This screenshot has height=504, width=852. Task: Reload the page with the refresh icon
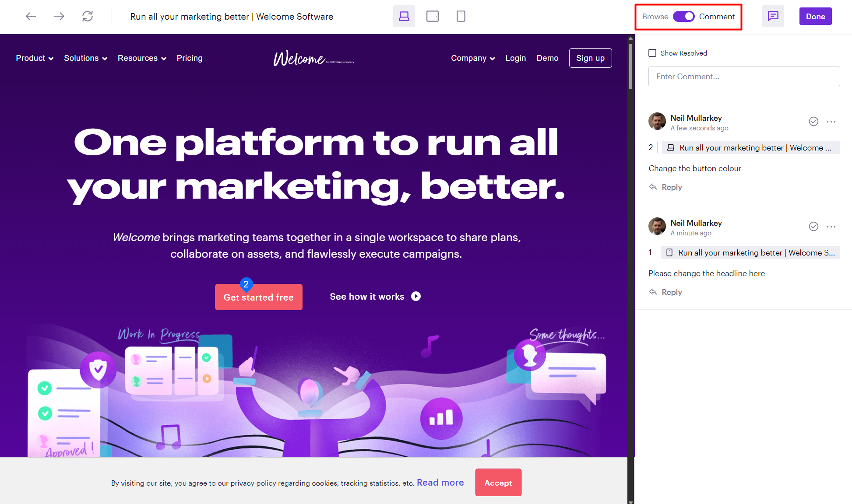click(88, 17)
